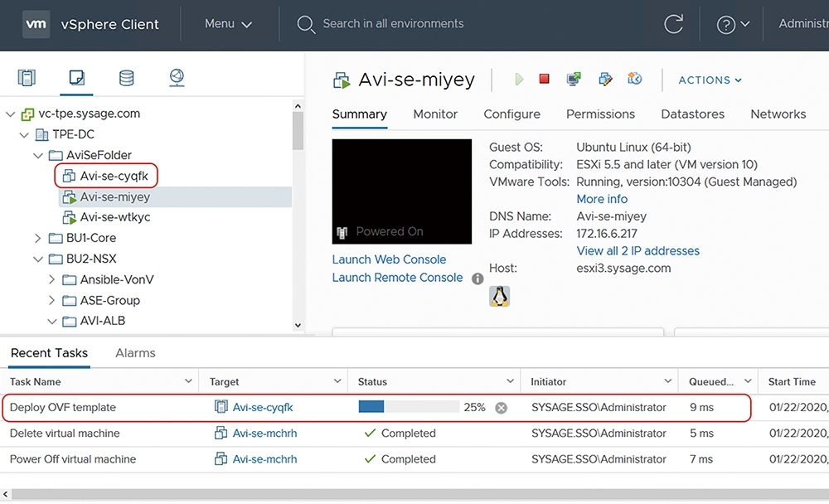Image resolution: width=829 pixels, height=504 pixels.
Task: Open the Task Name column filter dropdown
Action: (x=188, y=381)
